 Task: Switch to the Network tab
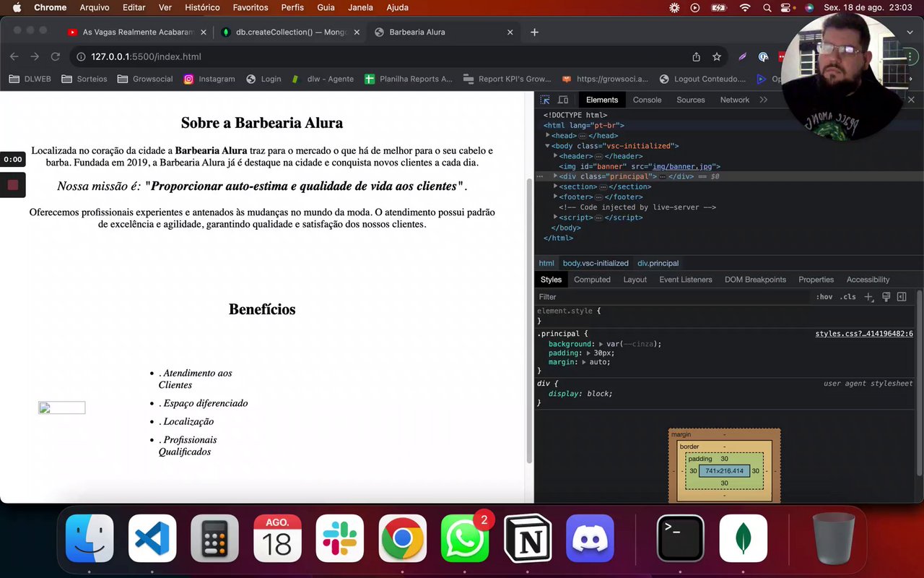735,100
